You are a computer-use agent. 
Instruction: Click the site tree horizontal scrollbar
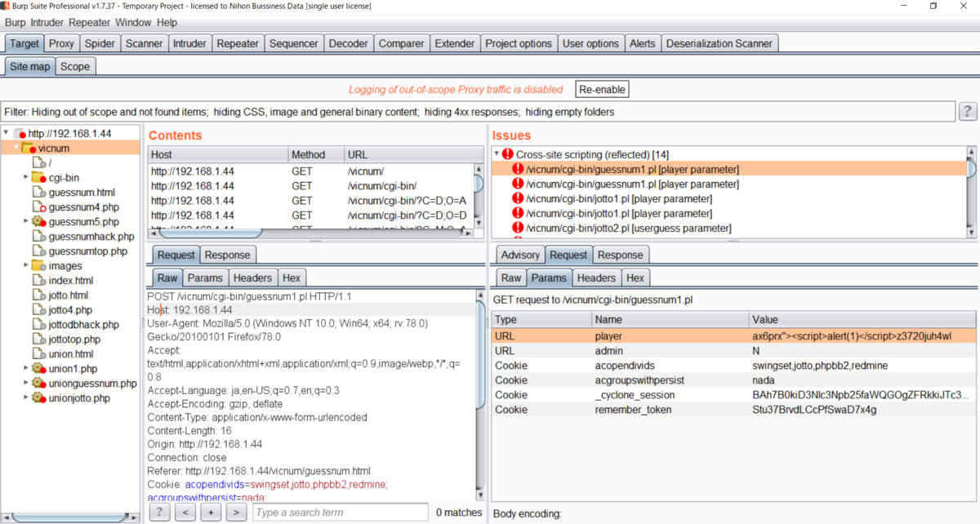pyautogui.click(x=69, y=516)
